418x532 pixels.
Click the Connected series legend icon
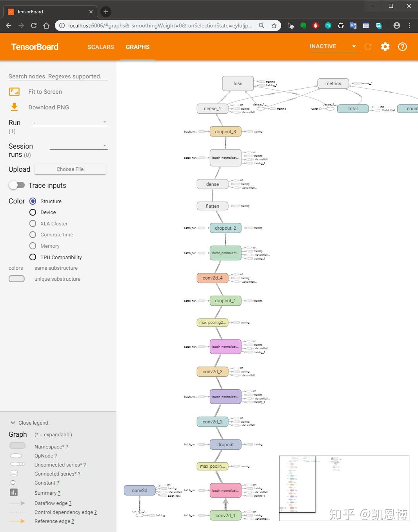(14, 474)
